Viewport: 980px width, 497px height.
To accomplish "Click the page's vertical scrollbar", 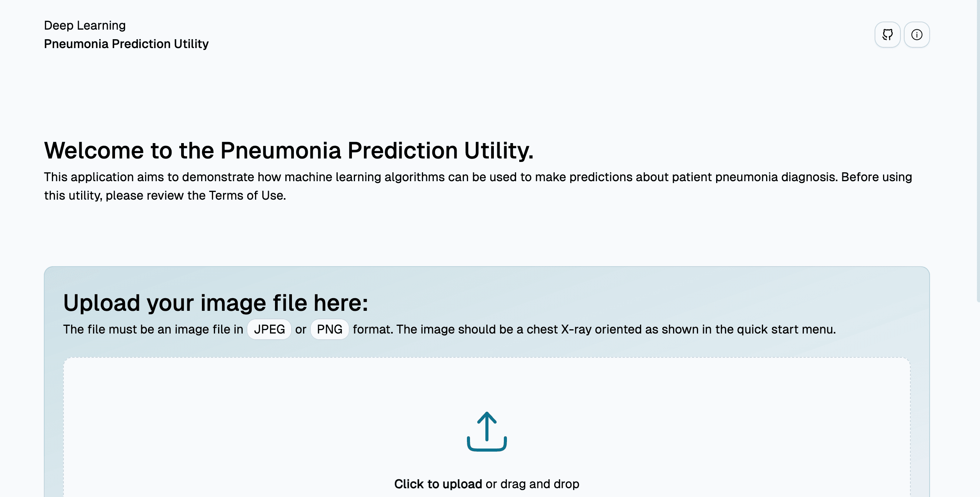I will click(978, 154).
